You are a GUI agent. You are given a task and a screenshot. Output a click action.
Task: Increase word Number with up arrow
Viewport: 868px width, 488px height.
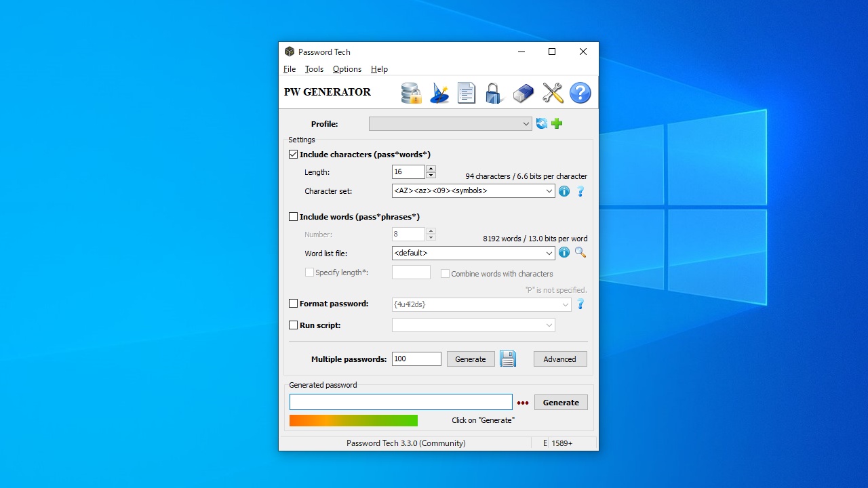[x=431, y=230]
